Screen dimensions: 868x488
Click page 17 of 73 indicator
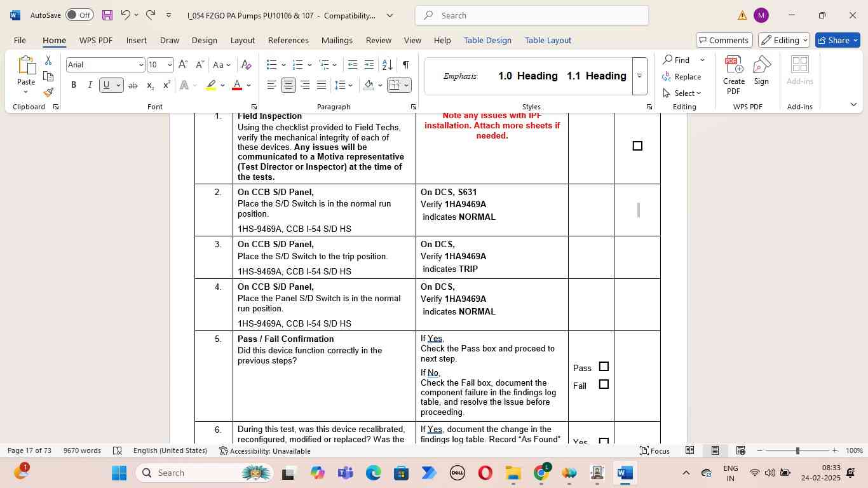(x=29, y=451)
